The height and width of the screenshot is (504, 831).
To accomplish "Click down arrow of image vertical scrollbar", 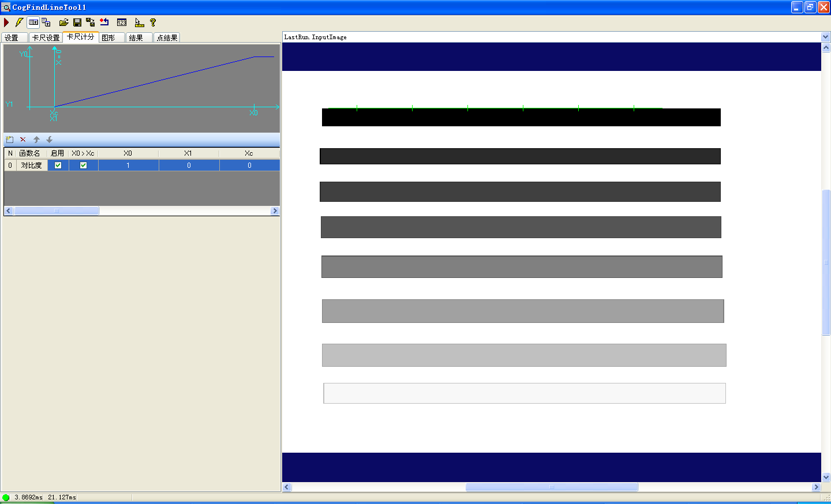I will pyautogui.click(x=826, y=477).
